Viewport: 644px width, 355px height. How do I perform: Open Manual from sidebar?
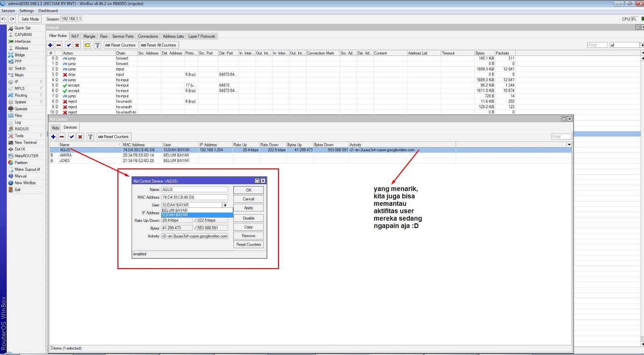pos(21,176)
